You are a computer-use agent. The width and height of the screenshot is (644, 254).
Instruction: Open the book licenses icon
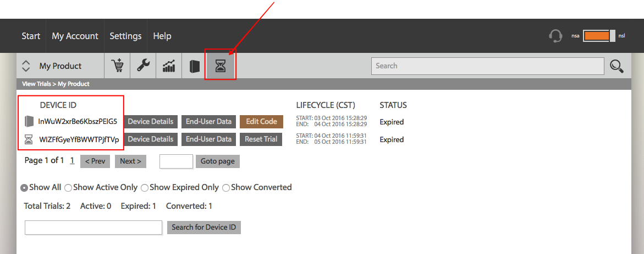click(x=195, y=66)
